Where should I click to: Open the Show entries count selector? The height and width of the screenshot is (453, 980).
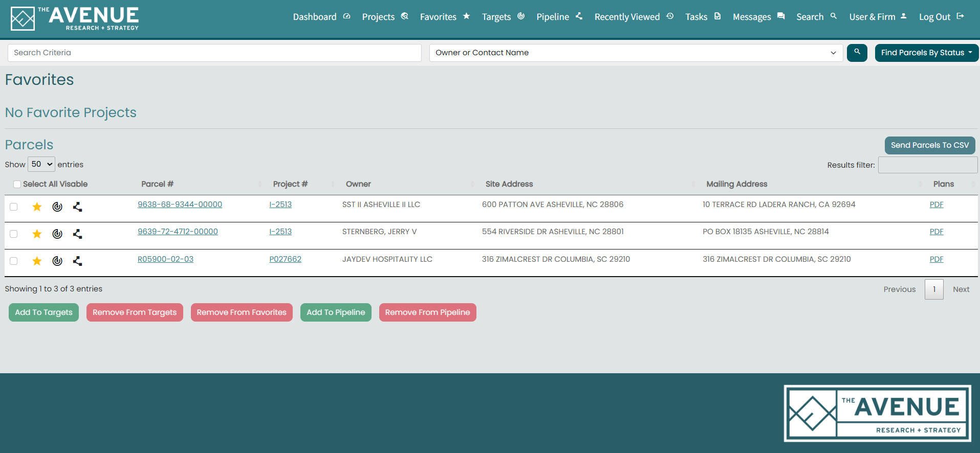(41, 164)
